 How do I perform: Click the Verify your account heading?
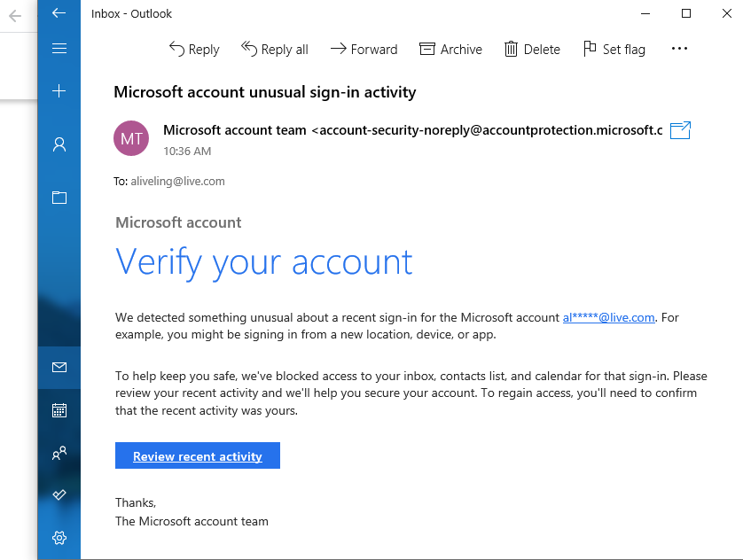pyautogui.click(x=264, y=263)
